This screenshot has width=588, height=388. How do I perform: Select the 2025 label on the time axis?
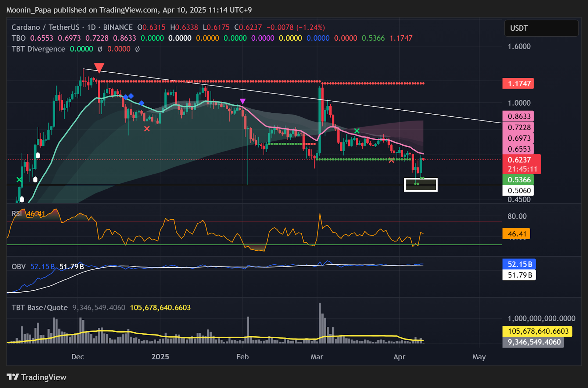[160, 357]
